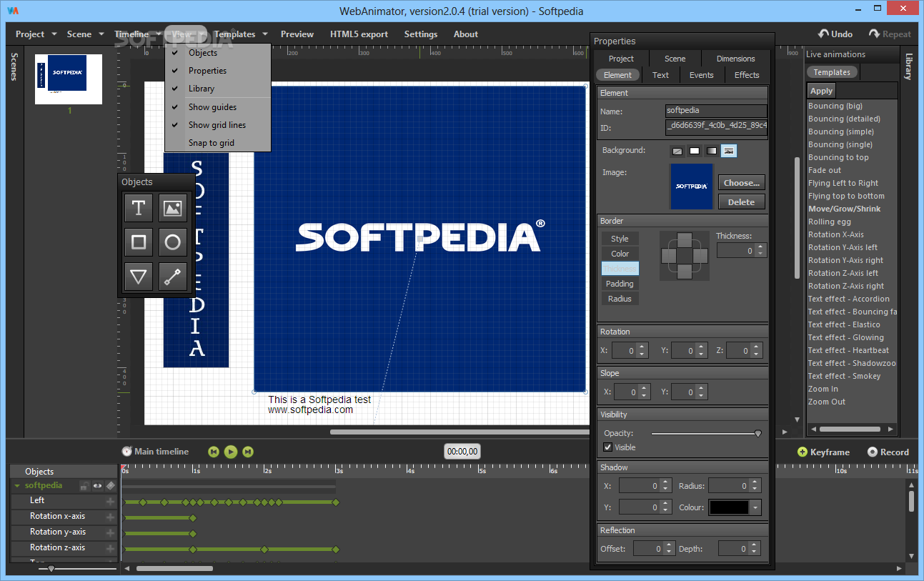Jump to timeline start
Image resolution: width=924 pixels, height=581 pixels.
pos(214,452)
